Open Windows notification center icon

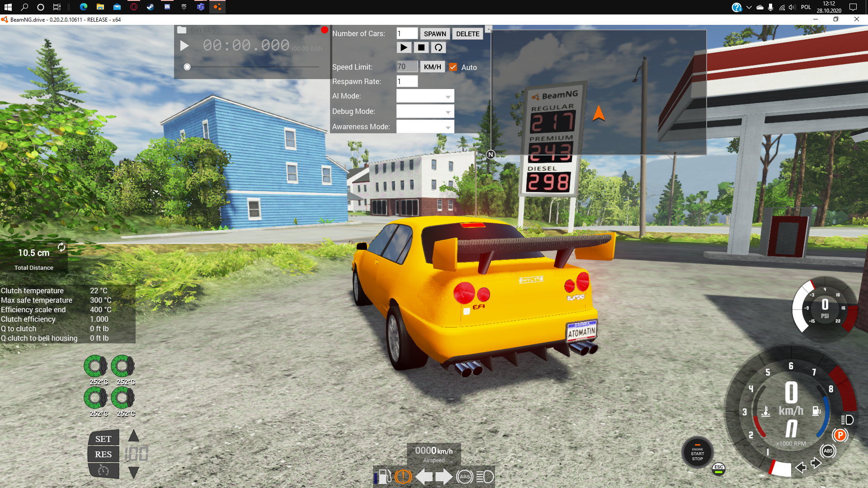click(853, 7)
